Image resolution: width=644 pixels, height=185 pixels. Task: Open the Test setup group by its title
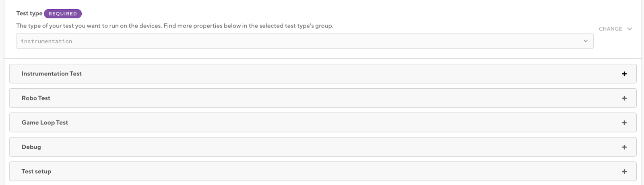click(x=36, y=172)
